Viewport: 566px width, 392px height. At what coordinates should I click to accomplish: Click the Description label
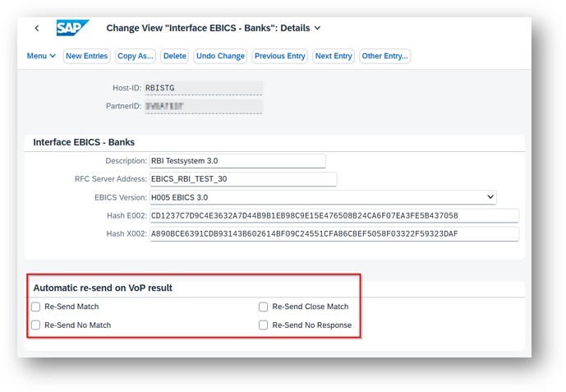pyautogui.click(x=126, y=161)
